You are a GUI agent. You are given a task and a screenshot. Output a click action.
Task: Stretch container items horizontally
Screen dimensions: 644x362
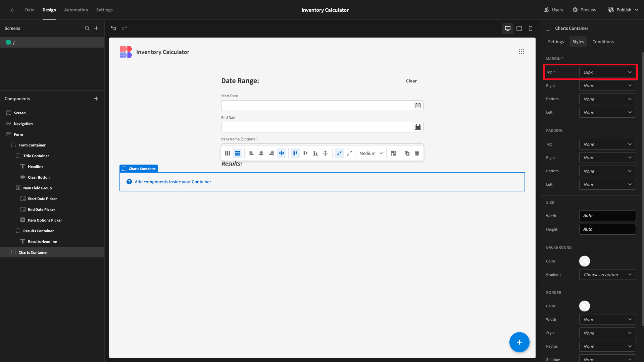click(x=282, y=153)
